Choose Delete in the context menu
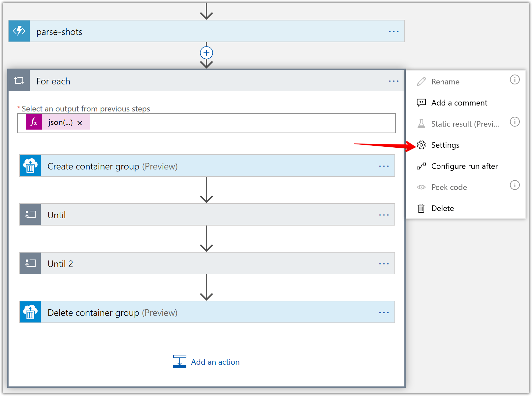 click(x=443, y=208)
